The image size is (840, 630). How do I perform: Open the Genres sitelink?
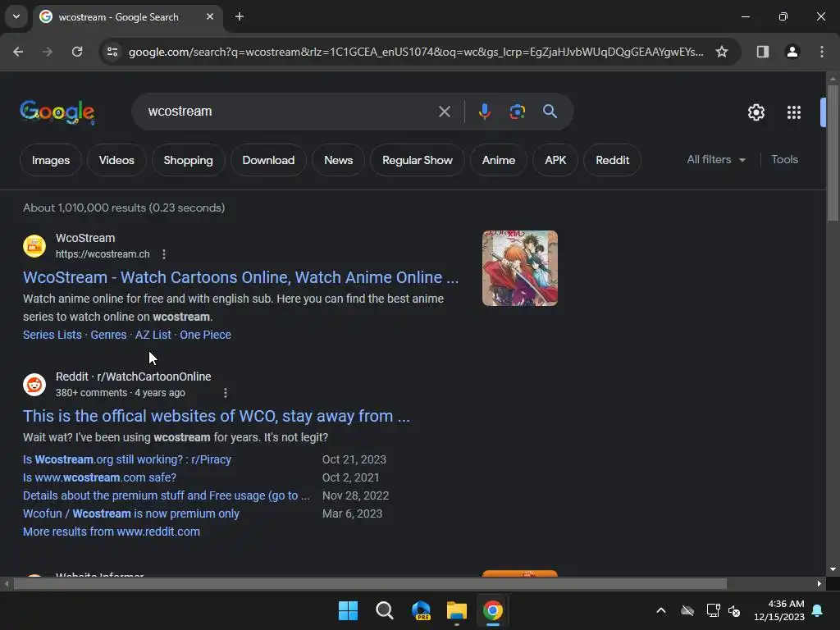tap(109, 335)
